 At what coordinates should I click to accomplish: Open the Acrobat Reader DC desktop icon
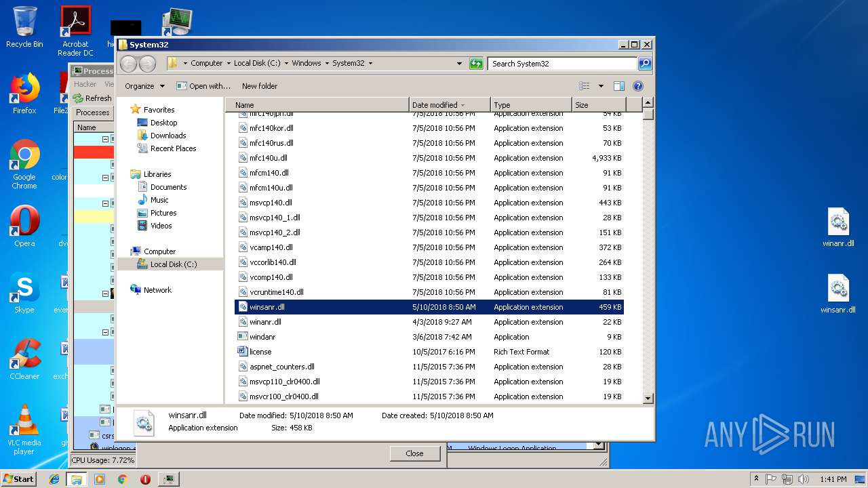click(75, 31)
